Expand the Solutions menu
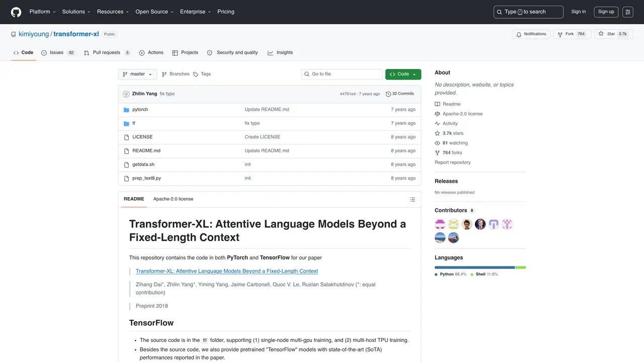 (76, 12)
